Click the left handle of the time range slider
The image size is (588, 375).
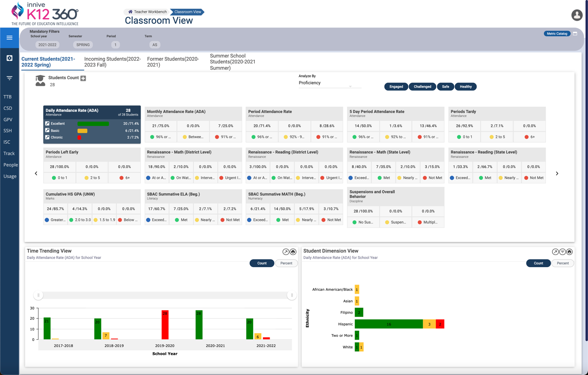pyautogui.click(x=39, y=295)
